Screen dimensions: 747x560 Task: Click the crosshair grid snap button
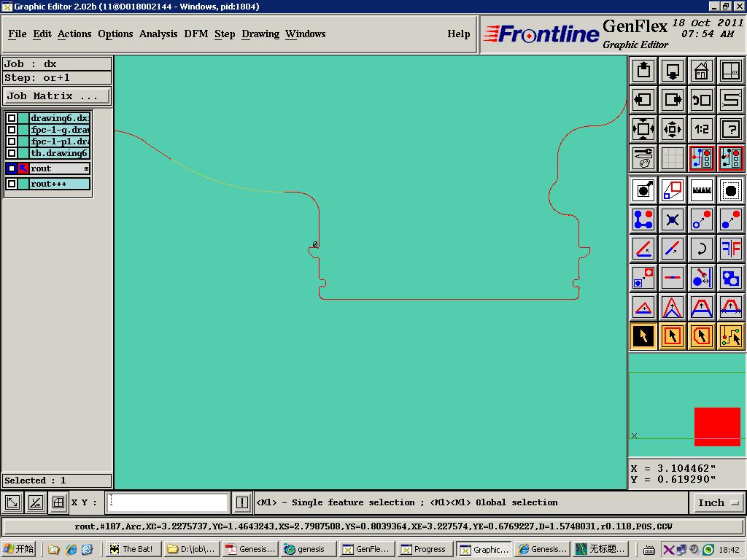(x=58, y=502)
